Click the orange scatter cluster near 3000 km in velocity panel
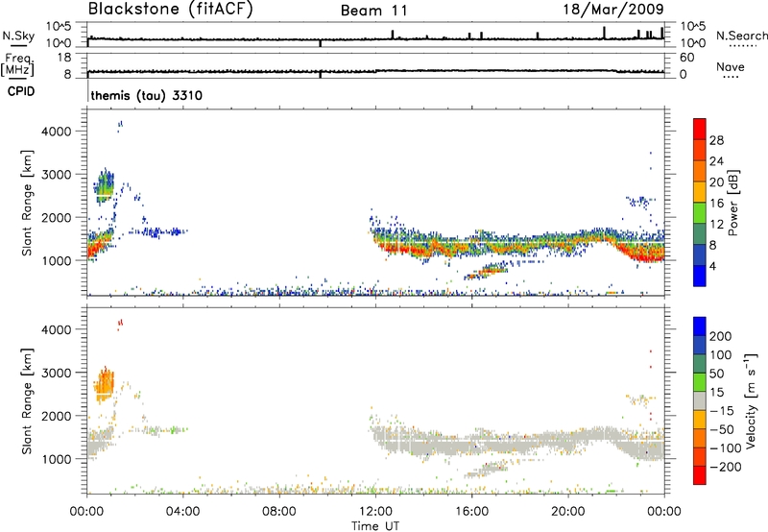Viewport: 768px width, 532px height. pyautogui.click(x=105, y=384)
